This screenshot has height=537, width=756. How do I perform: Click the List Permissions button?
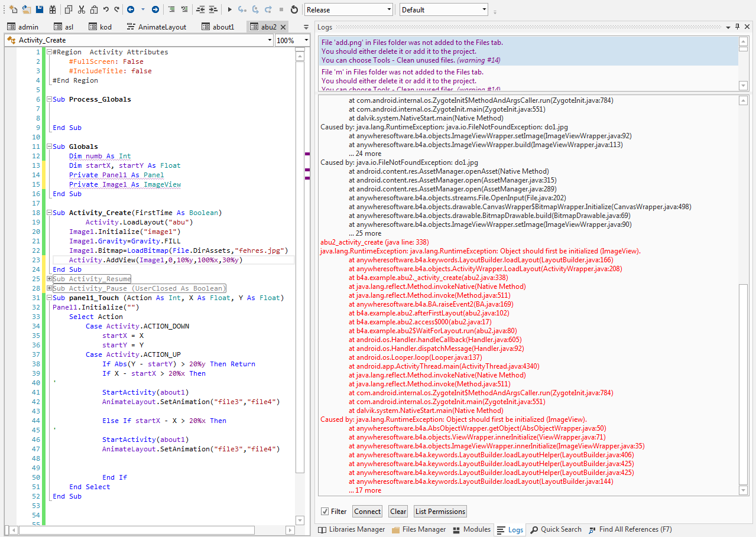(440, 511)
